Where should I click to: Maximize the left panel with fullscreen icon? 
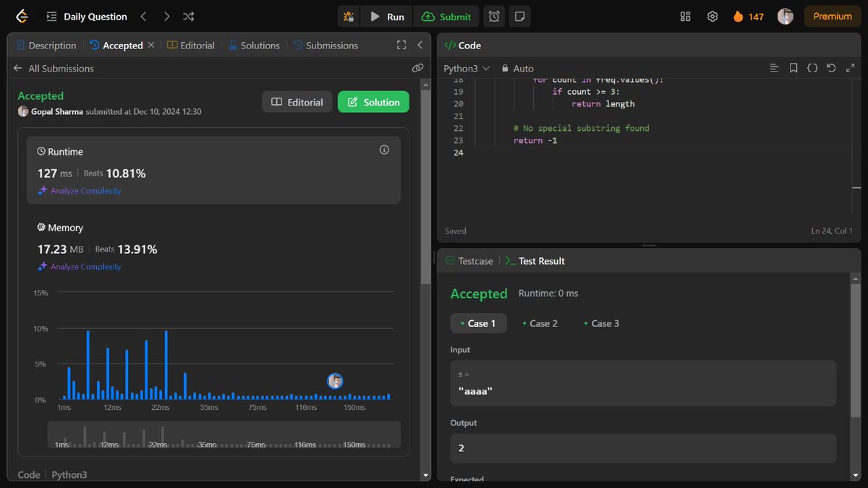pyautogui.click(x=401, y=45)
